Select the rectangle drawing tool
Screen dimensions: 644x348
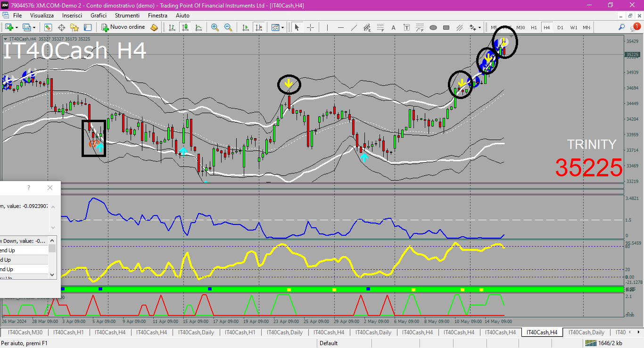[446, 27]
